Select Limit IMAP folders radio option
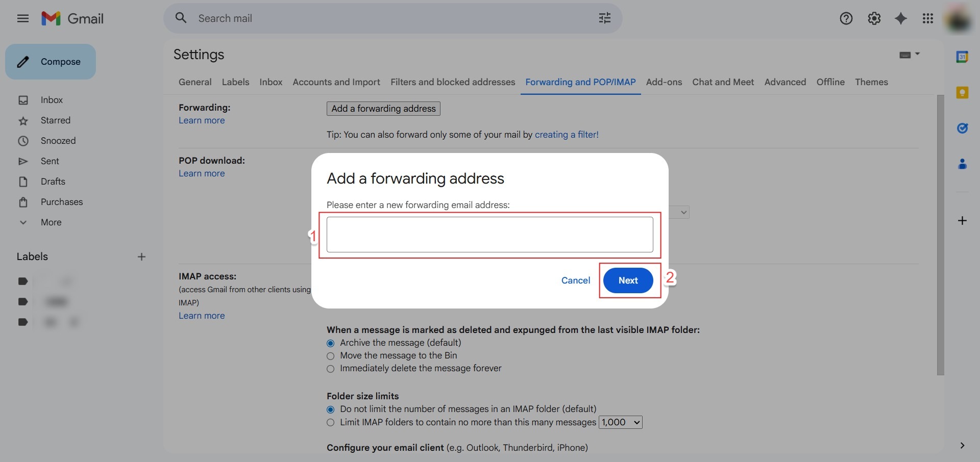This screenshot has height=462, width=980. (331, 423)
